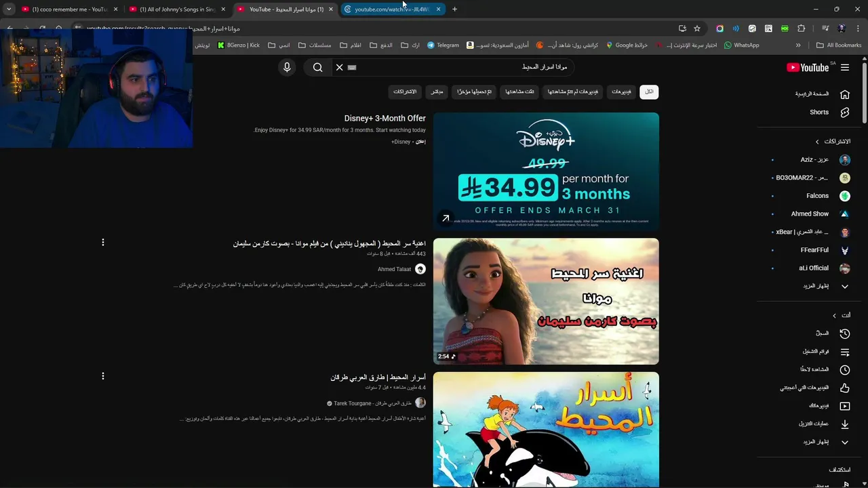Open the Telegram bookmark
This screenshot has width=868, height=488.
pyautogui.click(x=443, y=45)
